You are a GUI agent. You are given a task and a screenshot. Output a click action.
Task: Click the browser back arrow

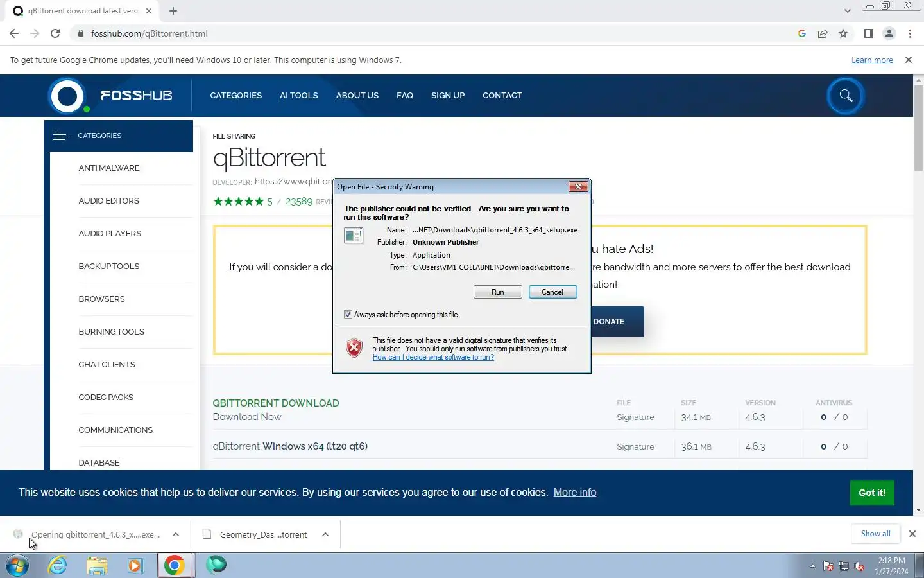14,33
